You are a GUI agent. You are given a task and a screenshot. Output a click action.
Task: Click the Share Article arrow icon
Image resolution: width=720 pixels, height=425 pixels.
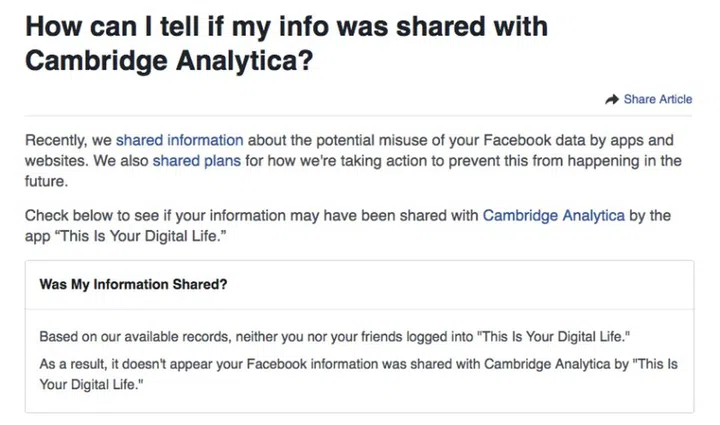613,99
